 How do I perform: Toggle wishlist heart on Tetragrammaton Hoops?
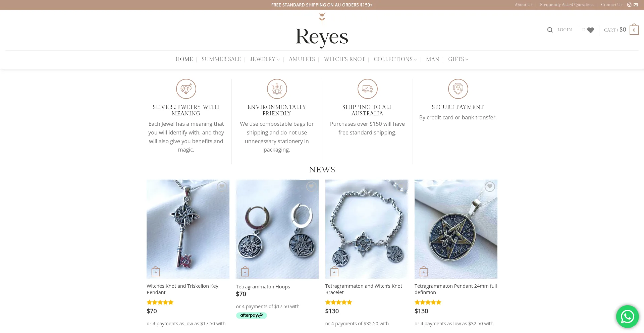(x=311, y=186)
